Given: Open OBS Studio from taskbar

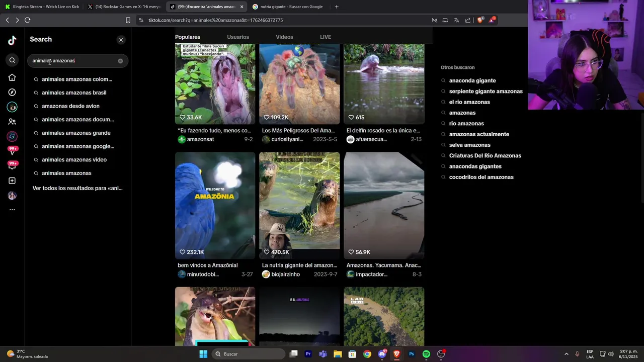Looking at the screenshot, I should click(x=441, y=354).
